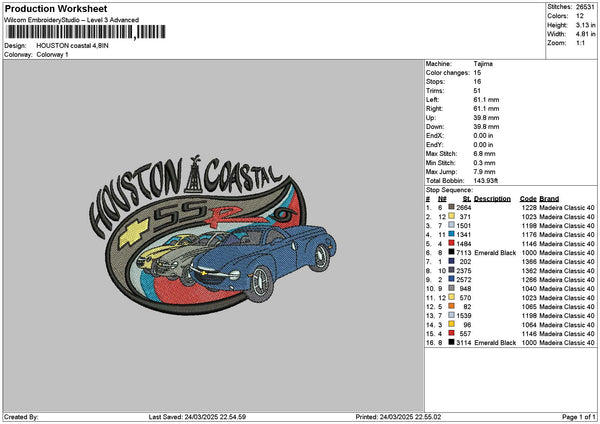The image size is (600, 424).
Task: Select the 'St.' column header
Action: [467, 199]
